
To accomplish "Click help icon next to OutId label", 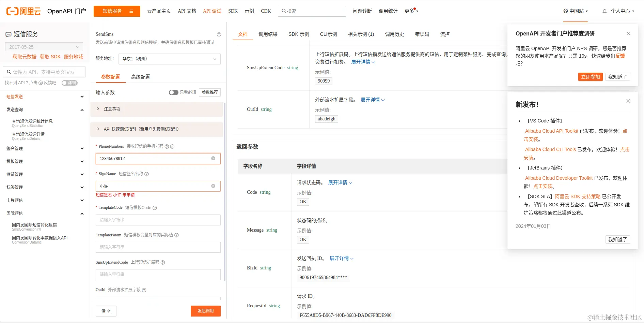I will [x=144, y=290].
